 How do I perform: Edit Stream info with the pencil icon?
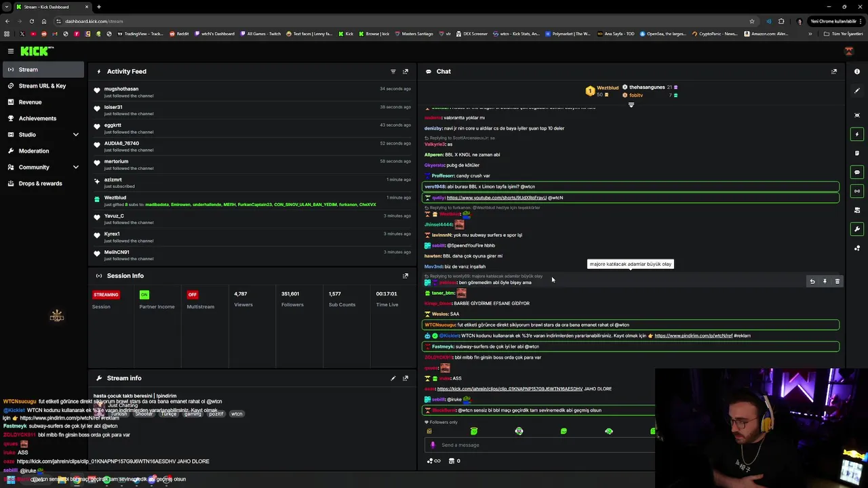point(393,378)
